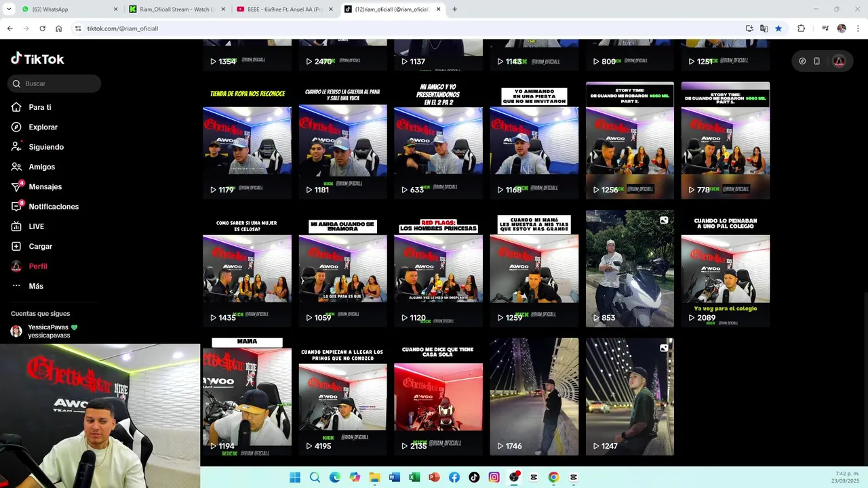Open Amigos section
868x488 pixels.
[x=41, y=167]
